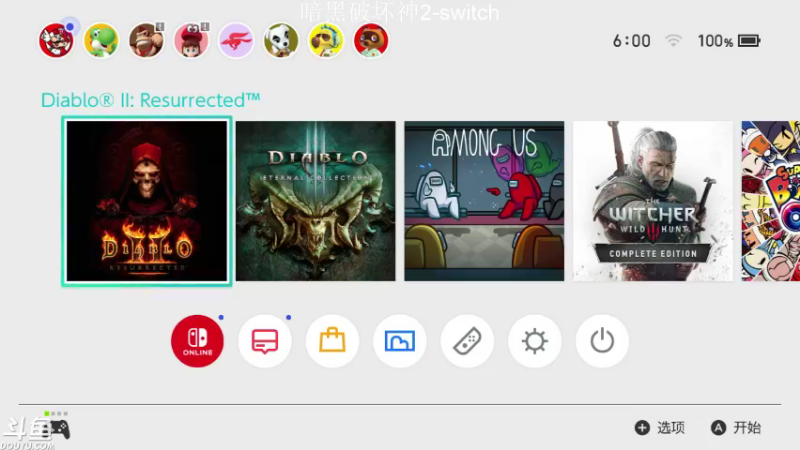
Task: Click the Diablo II: Resurrected title text
Action: pos(151,100)
